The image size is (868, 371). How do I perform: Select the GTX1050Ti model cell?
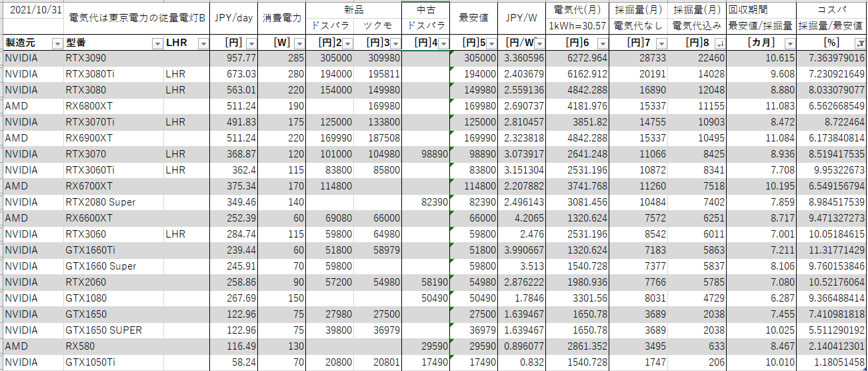pos(113,362)
